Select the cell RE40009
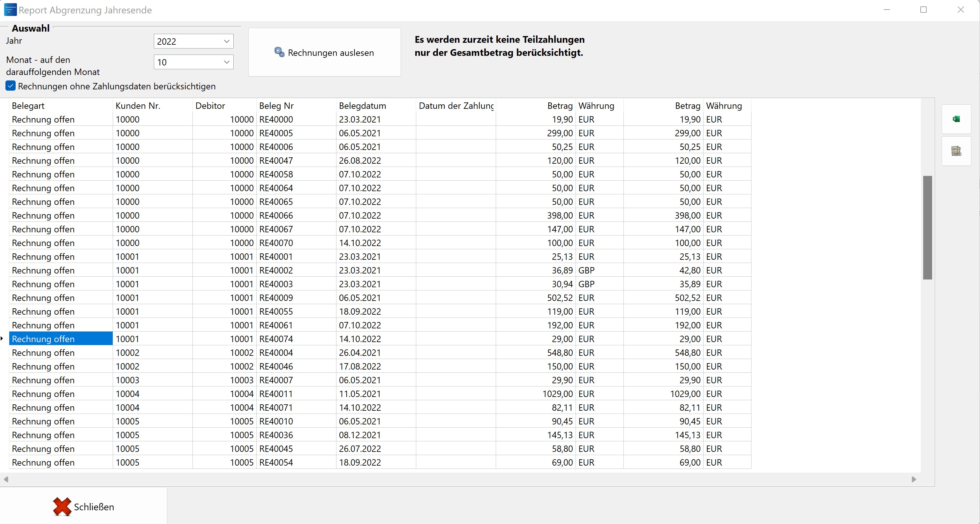980x524 pixels. tap(296, 298)
